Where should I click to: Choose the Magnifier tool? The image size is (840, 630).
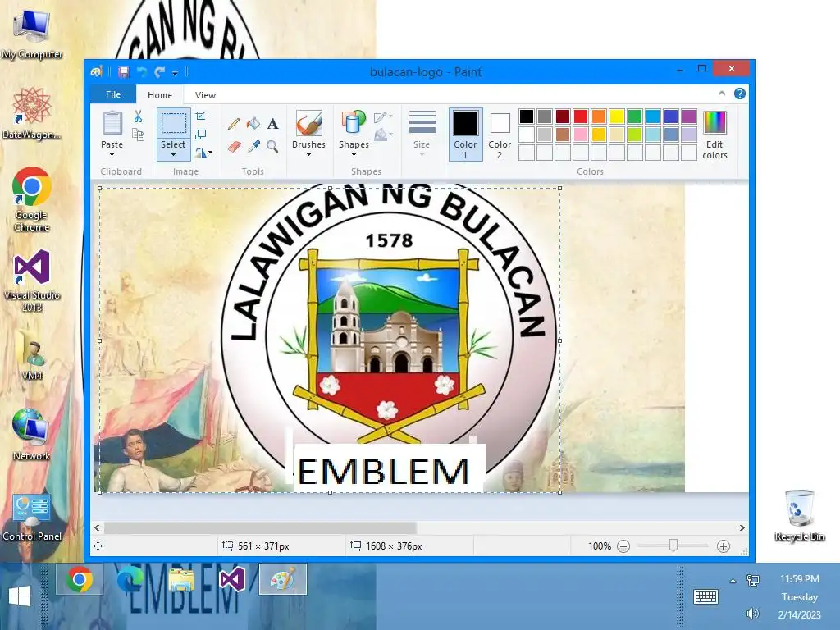coord(272,146)
